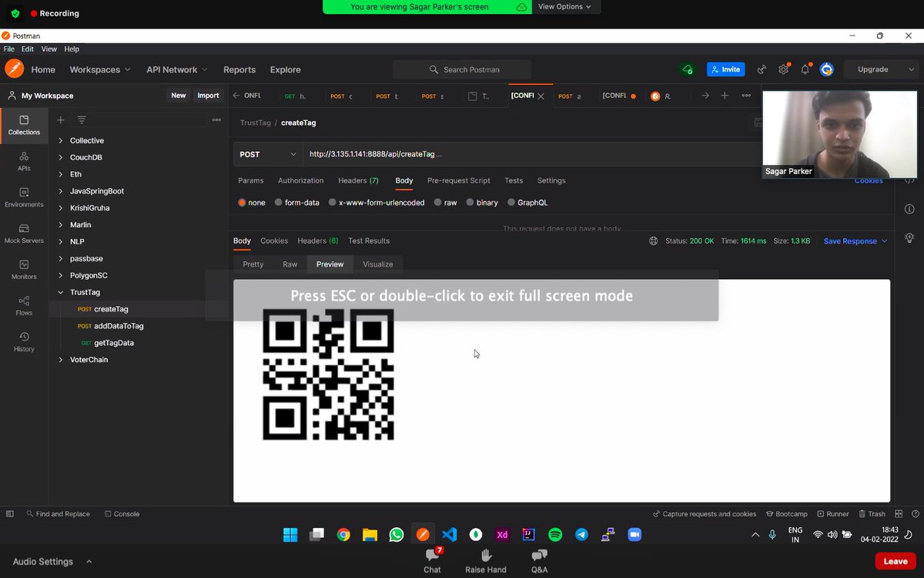Viewport: 924px width, 578px height.
Task: Open the info icon in the right sidebar
Action: pyautogui.click(x=909, y=209)
